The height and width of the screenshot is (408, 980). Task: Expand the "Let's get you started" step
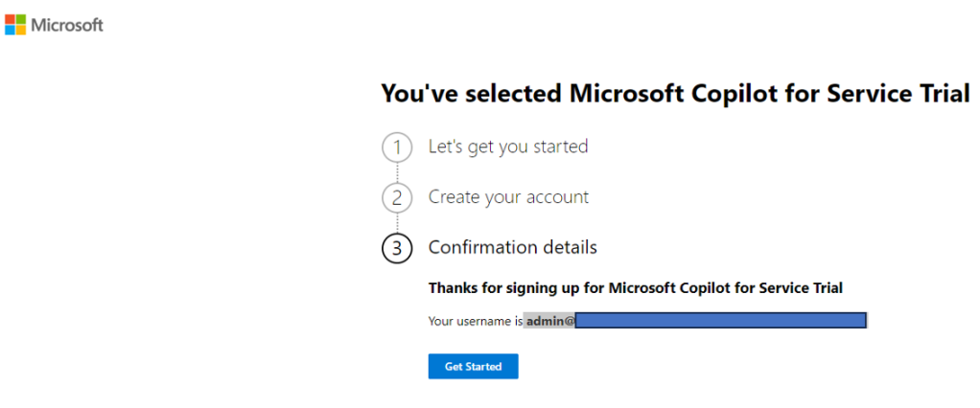tap(508, 147)
